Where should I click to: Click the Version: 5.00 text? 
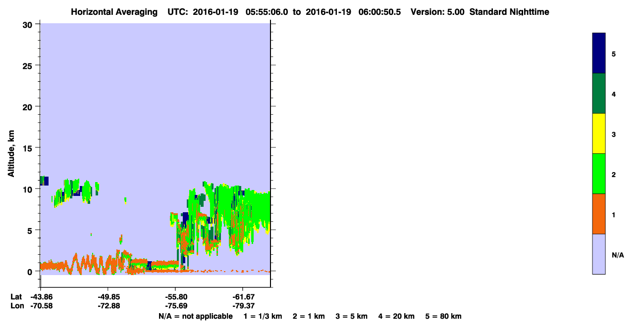437,12
